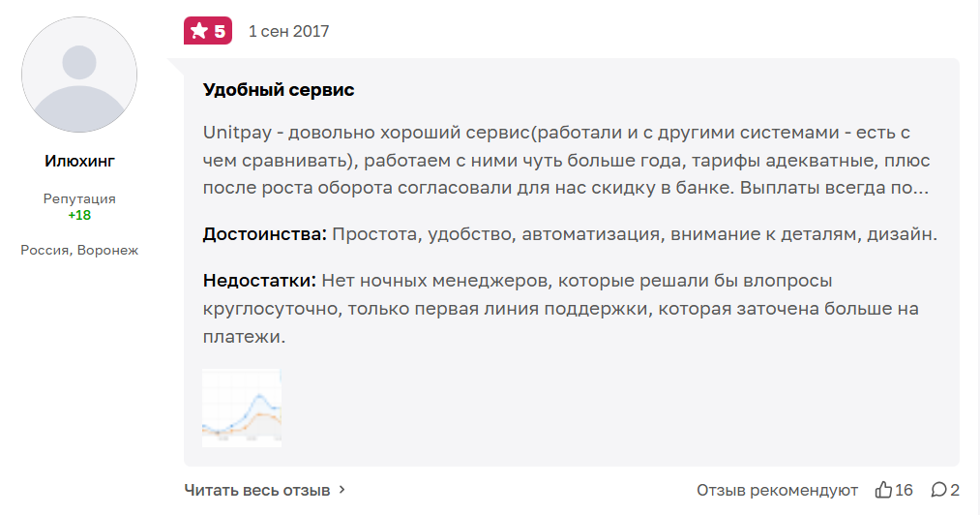Screen dimensions: 980x515
Task: Click the "Недостатки:" heading
Action: coord(259,281)
